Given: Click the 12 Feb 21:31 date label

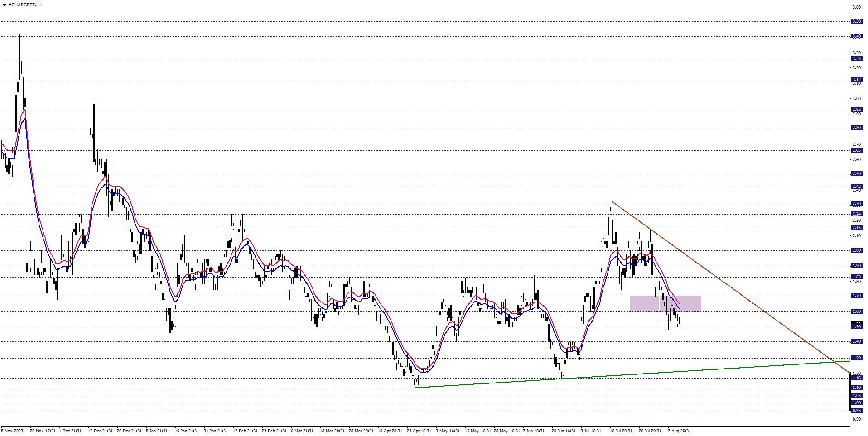Looking at the screenshot, I should coord(245,431).
